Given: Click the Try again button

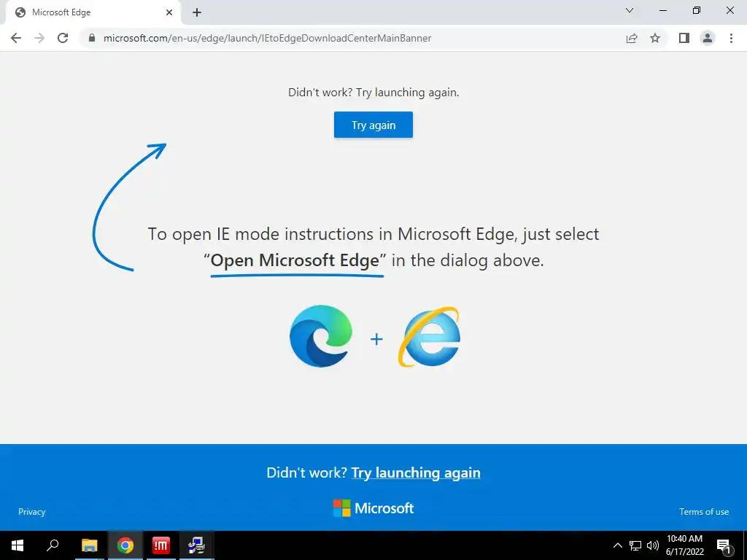Looking at the screenshot, I should [x=373, y=125].
